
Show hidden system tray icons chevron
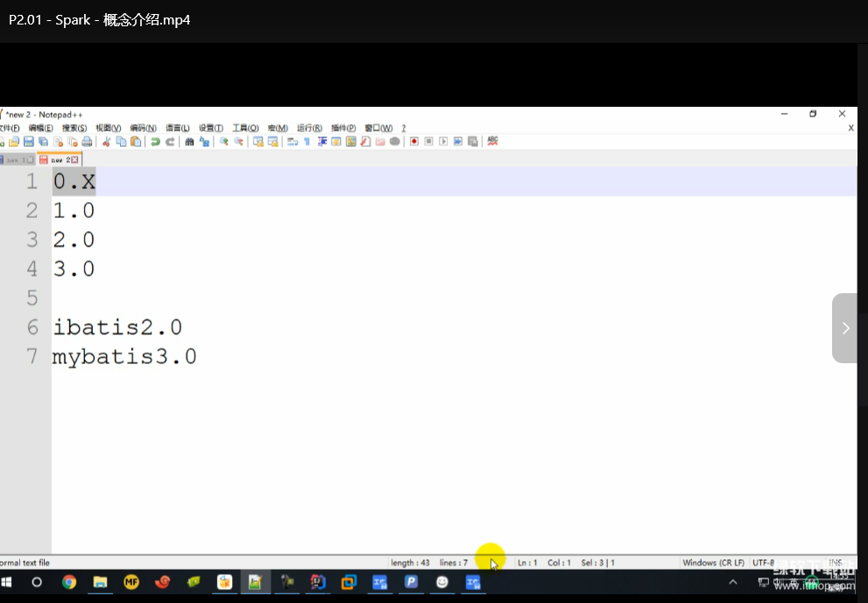point(733,582)
